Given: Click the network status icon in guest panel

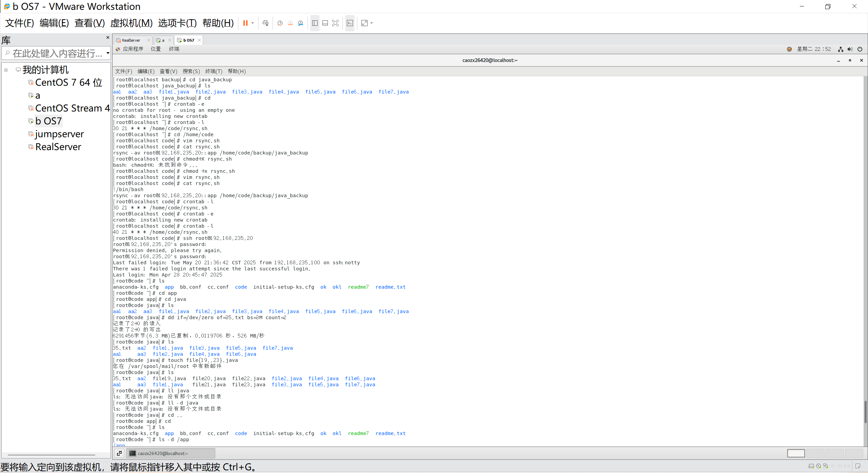Looking at the screenshot, I should pos(840,49).
